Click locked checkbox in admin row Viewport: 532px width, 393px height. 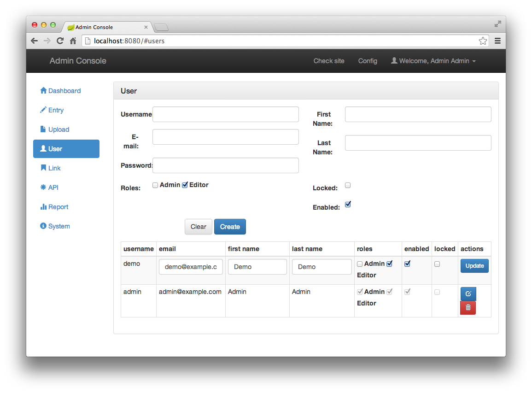click(x=437, y=292)
